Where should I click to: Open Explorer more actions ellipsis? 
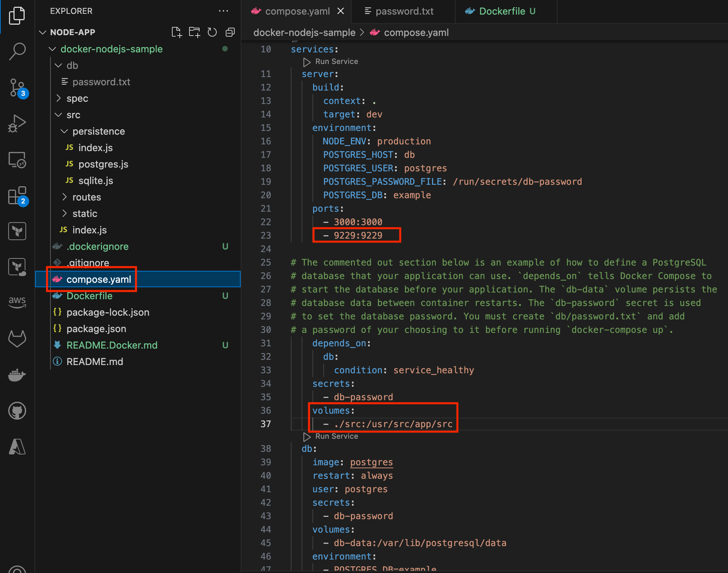(x=223, y=11)
